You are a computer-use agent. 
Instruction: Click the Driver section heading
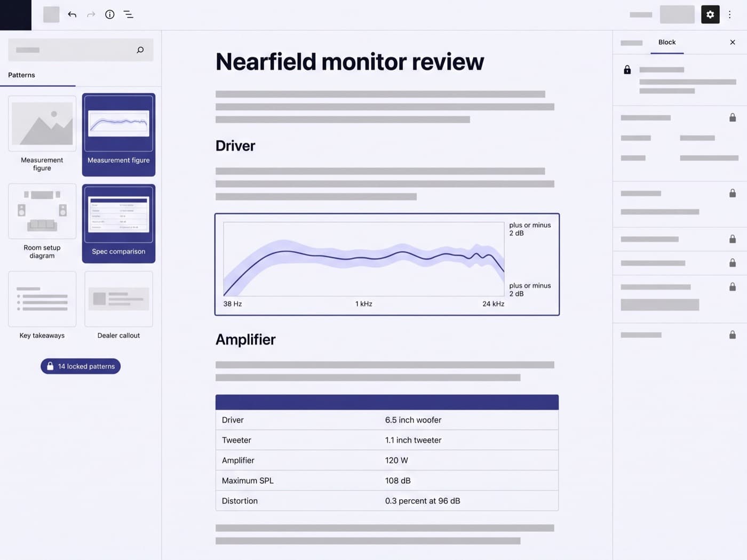point(235,146)
